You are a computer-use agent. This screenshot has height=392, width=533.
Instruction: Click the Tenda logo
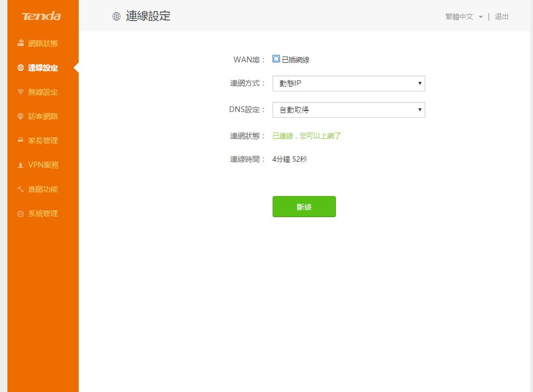point(41,16)
